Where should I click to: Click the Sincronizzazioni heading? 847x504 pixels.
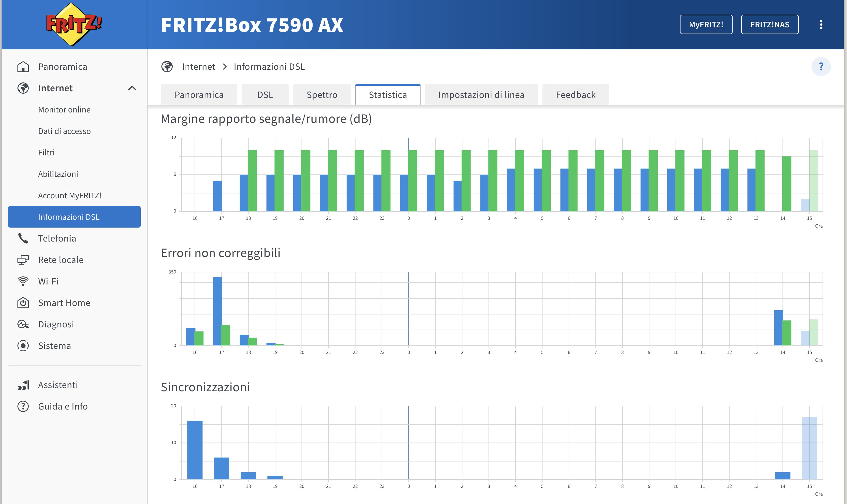205,387
